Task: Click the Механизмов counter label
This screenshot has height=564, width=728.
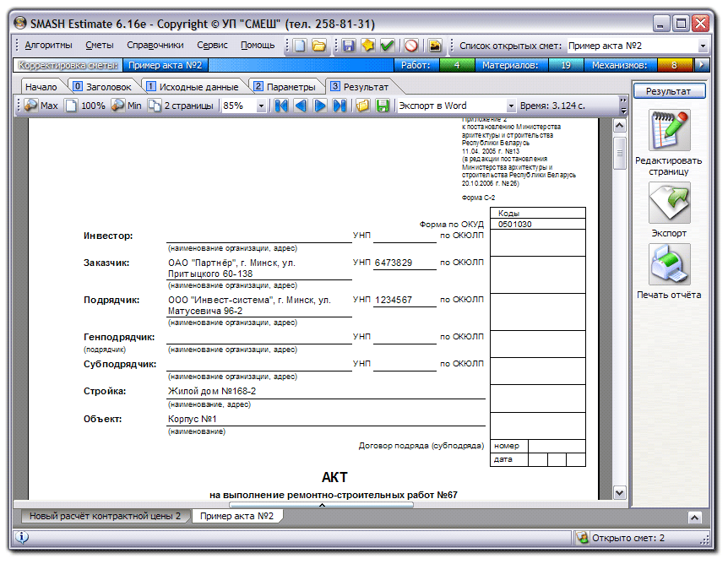Action: [x=619, y=65]
